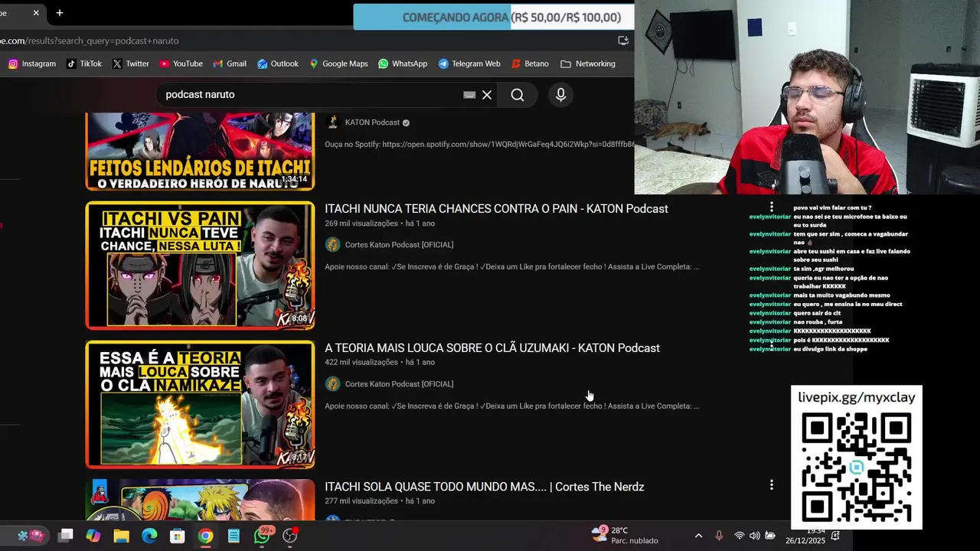Screen dimensions: 980x551
Task: Open WhatsApp with 99+ badge on taskbar
Action: pos(263,535)
